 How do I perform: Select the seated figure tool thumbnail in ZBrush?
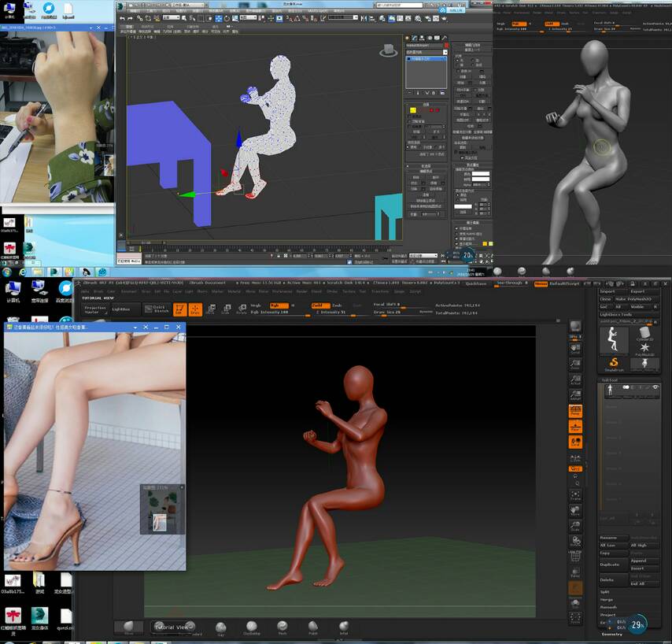tap(613, 340)
